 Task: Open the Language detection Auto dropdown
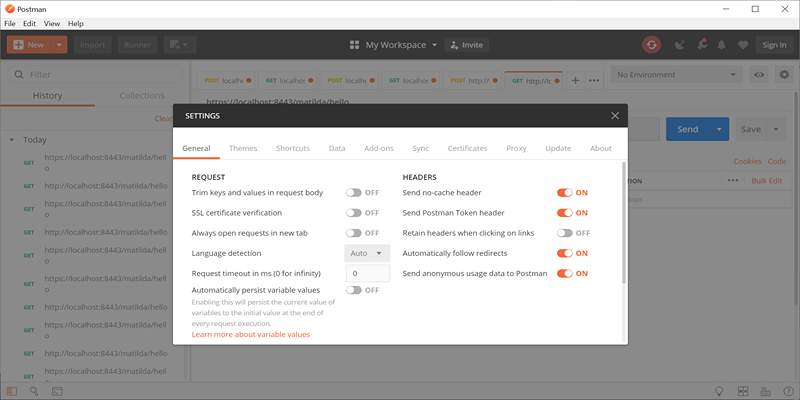(x=367, y=253)
